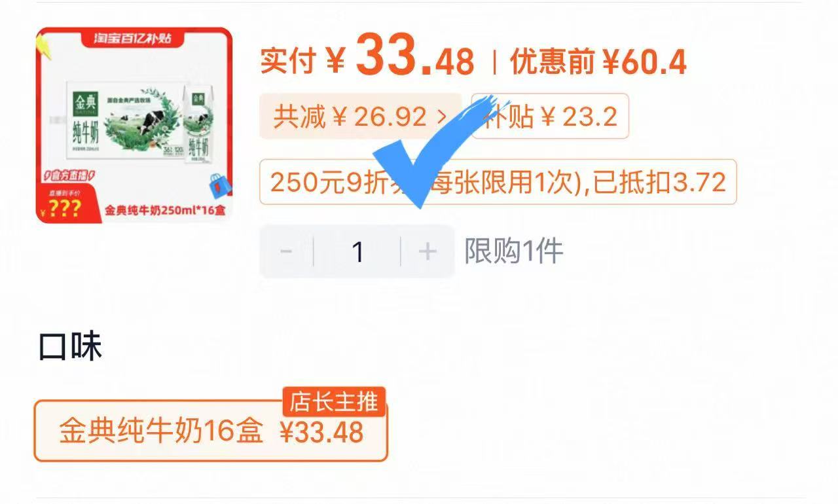
Task: Open the 250元9折券 coupon details
Action: [x=498, y=182]
